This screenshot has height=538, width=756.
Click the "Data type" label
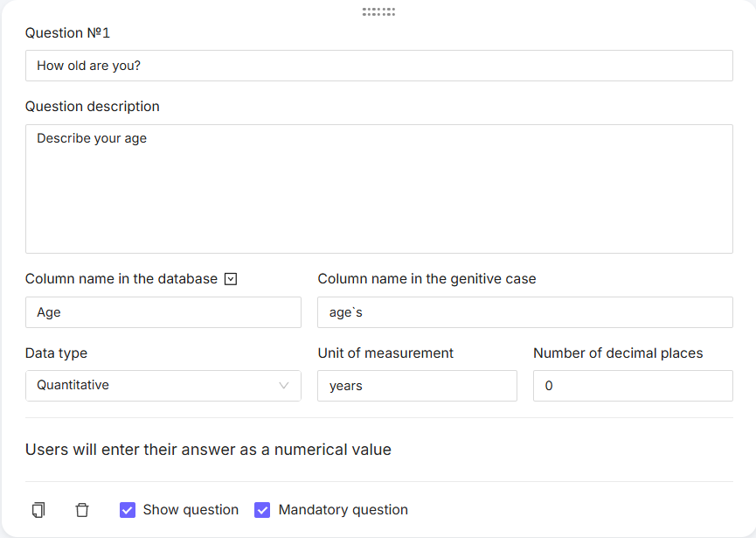[56, 353]
